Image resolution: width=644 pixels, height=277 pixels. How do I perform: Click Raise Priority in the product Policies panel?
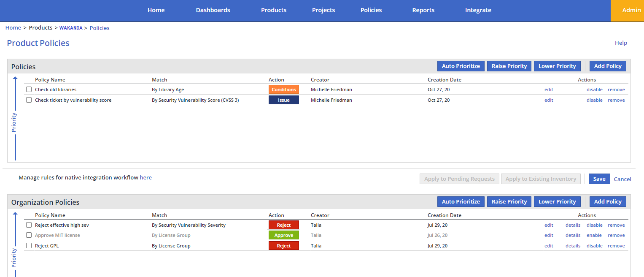[x=509, y=66]
